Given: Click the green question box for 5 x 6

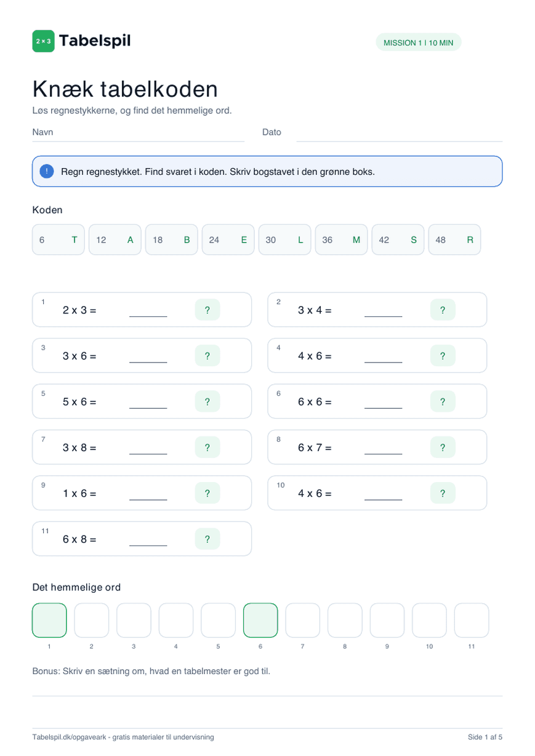Looking at the screenshot, I should pyautogui.click(x=207, y=402).
